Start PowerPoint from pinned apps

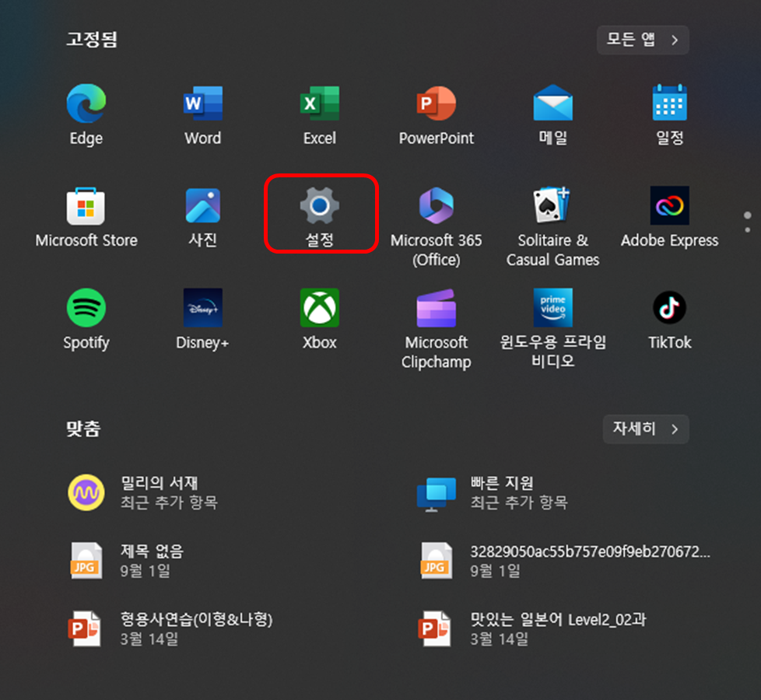tap(436, 103)
